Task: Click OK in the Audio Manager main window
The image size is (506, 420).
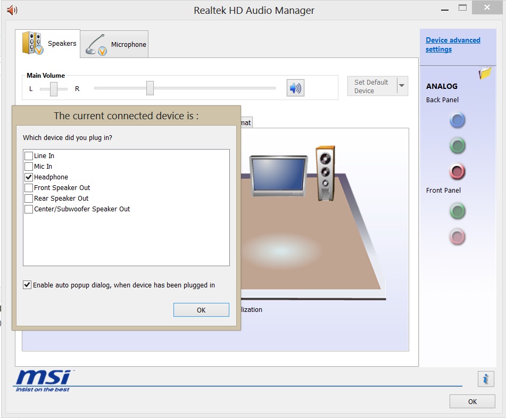Action: pyautogui.click(x=472, y=401)
